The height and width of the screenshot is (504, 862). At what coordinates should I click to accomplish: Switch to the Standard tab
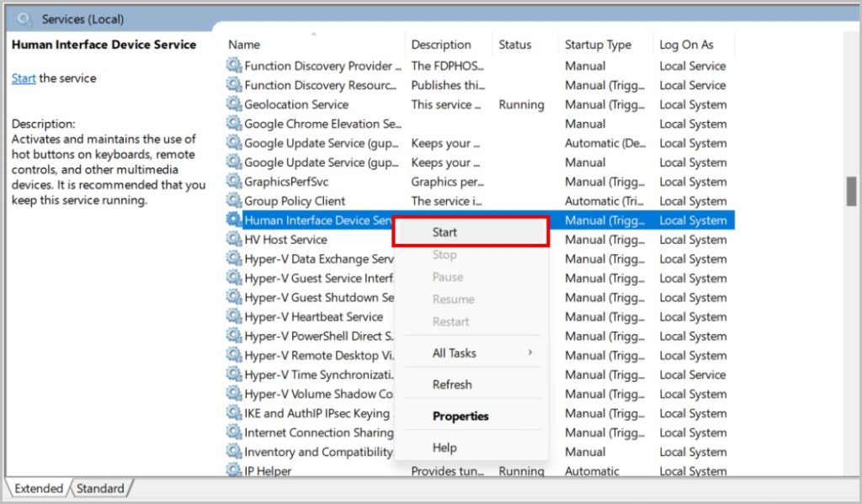pyautogui.click(x=100, y=488)
